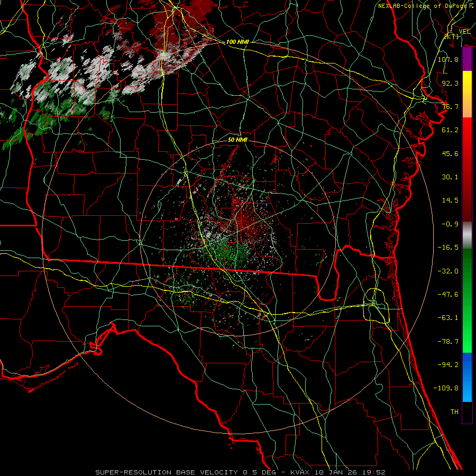Click the 107.8 velocity scale value

point(448,59)
